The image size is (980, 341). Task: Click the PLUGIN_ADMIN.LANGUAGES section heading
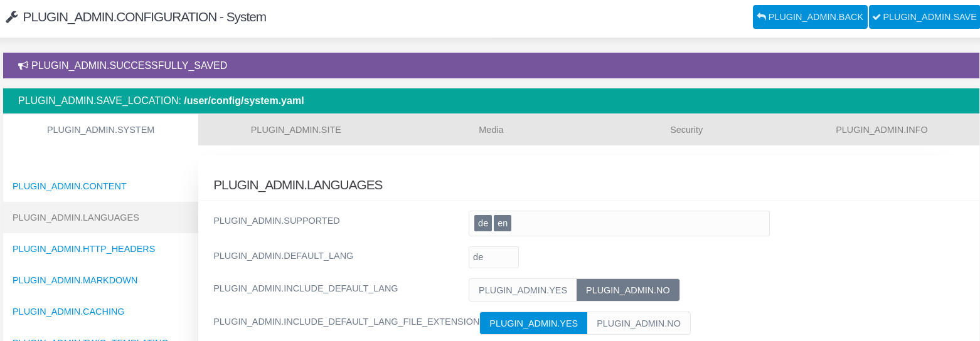click(298, 185)
